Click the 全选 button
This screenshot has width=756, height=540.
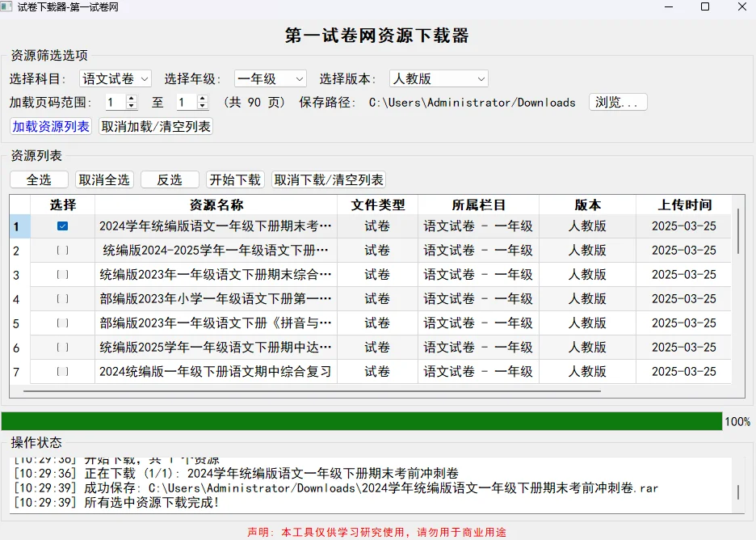click(39, 180)
